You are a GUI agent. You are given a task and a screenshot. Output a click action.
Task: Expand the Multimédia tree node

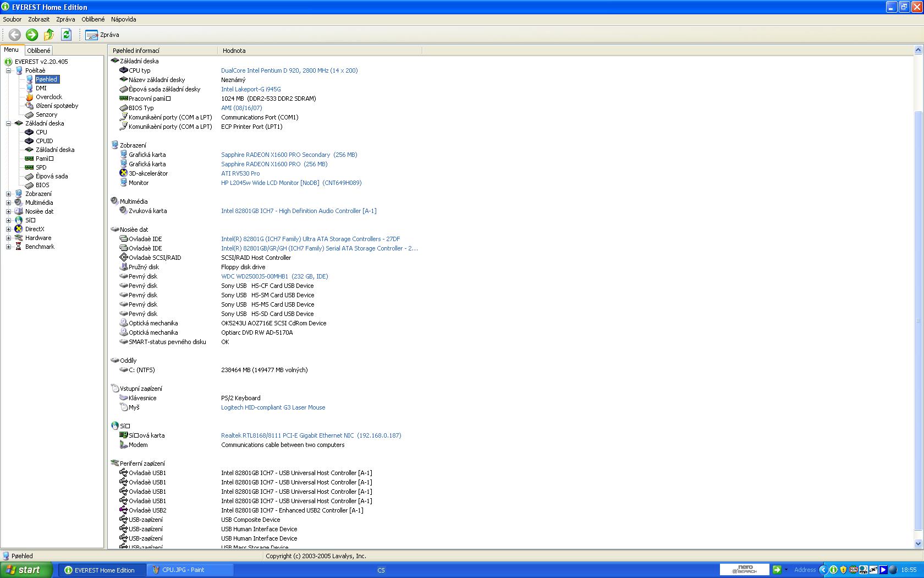pos(9,203)
